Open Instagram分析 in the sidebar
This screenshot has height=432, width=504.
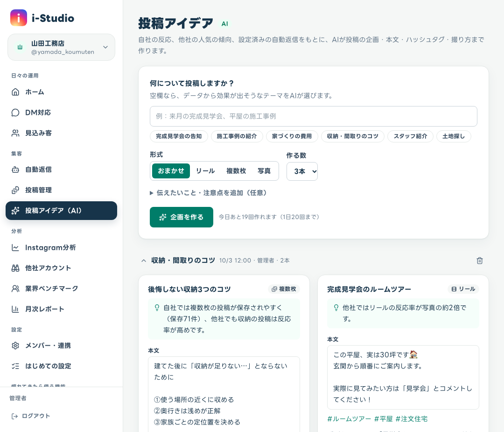pyautogui.click(x=62, y=248)
